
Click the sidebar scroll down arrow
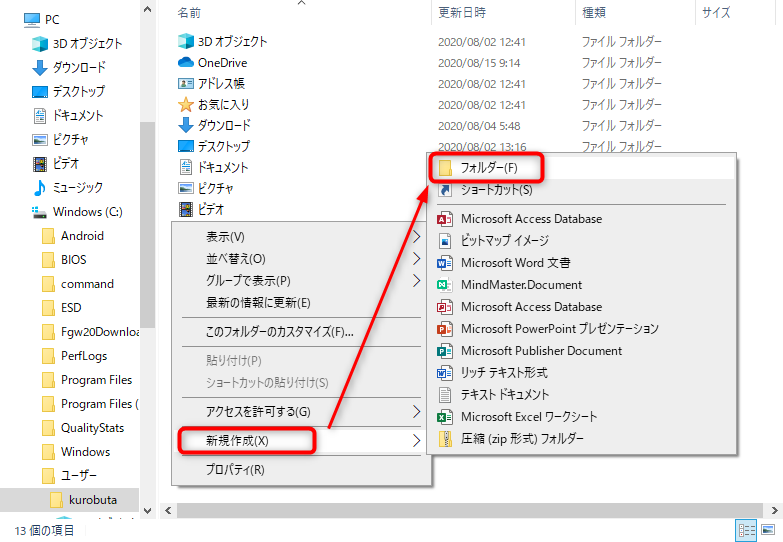tap(147, 511)
